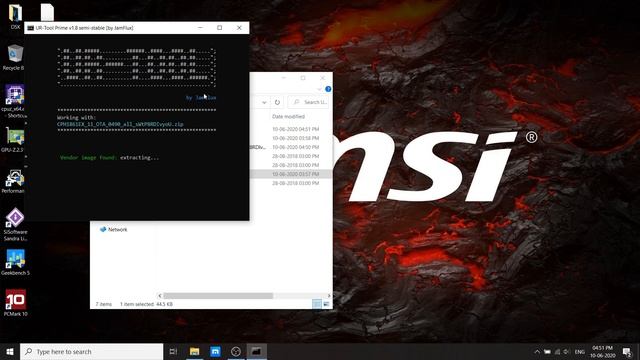This screenshot has height=360, width=640.
Task: Minimize the File Explorer window
Action: [x=283, y=78]
